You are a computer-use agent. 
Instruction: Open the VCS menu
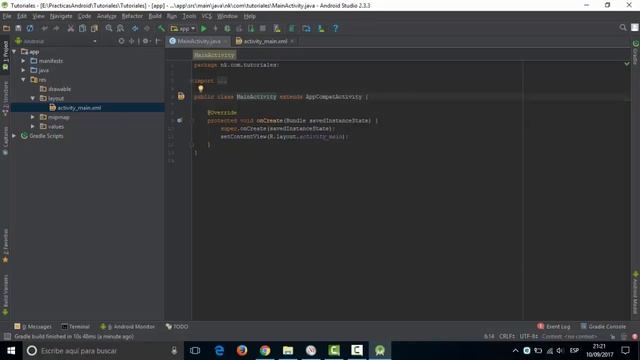point(207,16)
